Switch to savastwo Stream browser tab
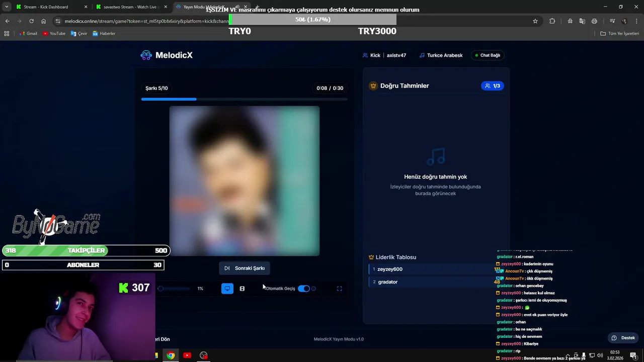 [131, 7]
